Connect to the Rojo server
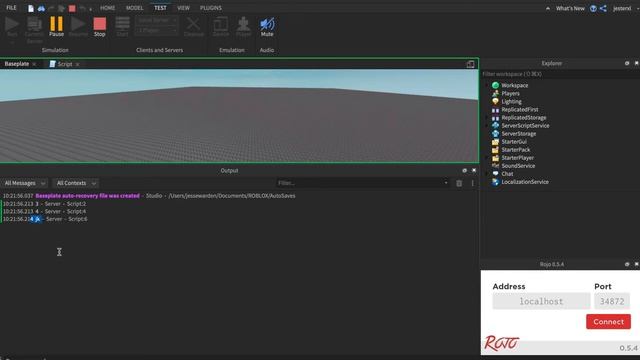640x360 pixels. point(608,322)
